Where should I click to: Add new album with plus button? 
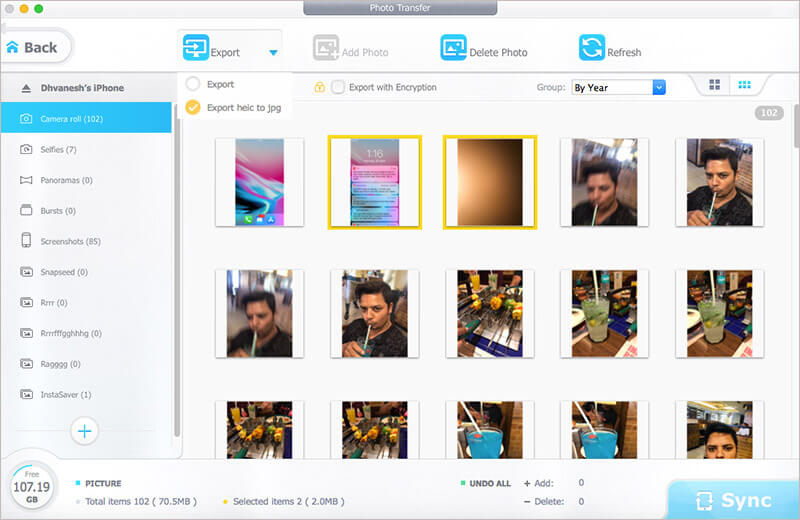tap(84, 431)
